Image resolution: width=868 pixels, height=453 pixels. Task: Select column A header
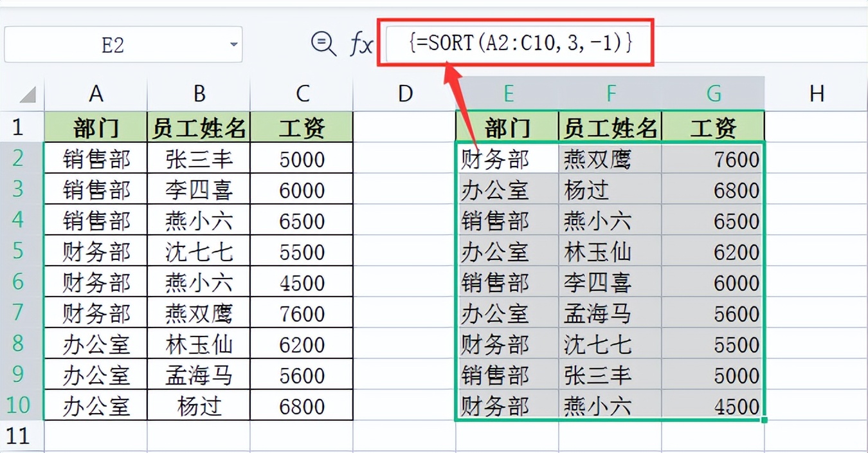[x=96, y=93]
